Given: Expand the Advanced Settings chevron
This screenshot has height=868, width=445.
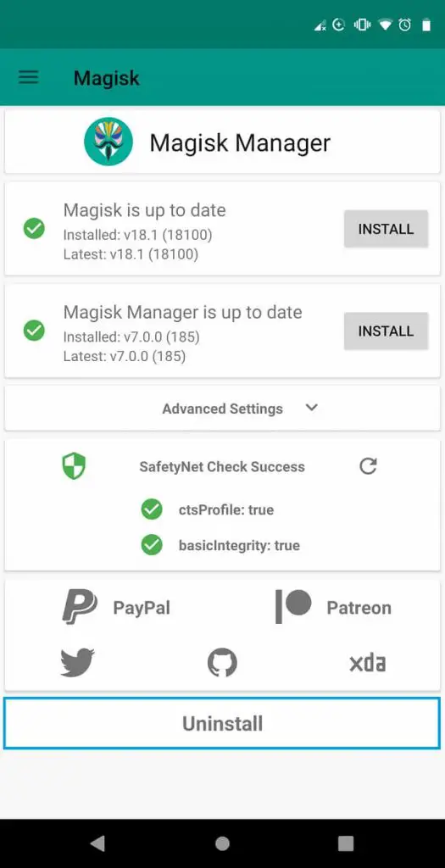Looking at the screenshot, I should 312,408.
